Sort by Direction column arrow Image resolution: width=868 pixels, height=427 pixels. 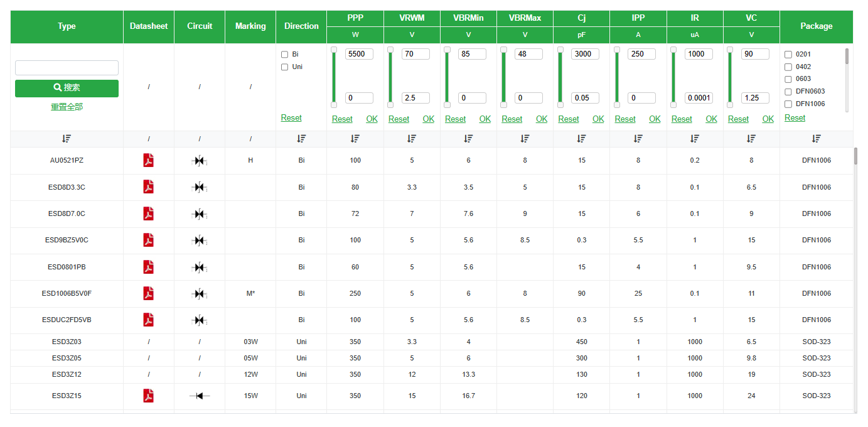[x=301, y=139]
